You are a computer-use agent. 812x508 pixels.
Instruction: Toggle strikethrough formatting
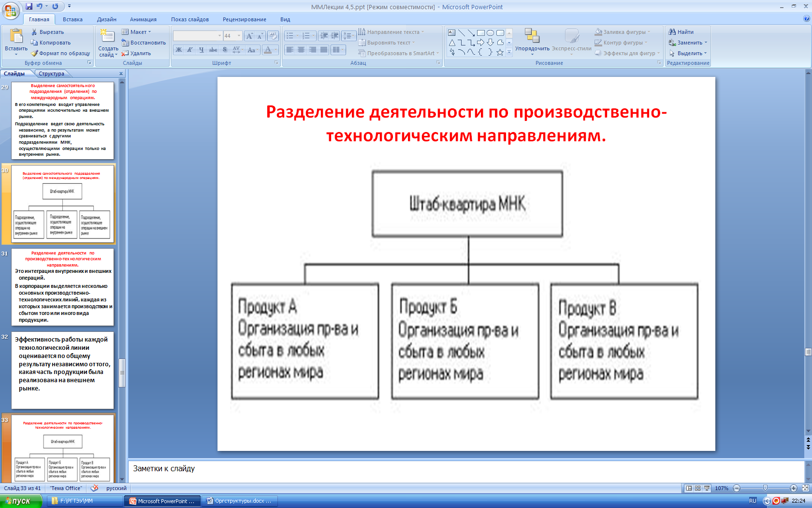tap(213, 50)
